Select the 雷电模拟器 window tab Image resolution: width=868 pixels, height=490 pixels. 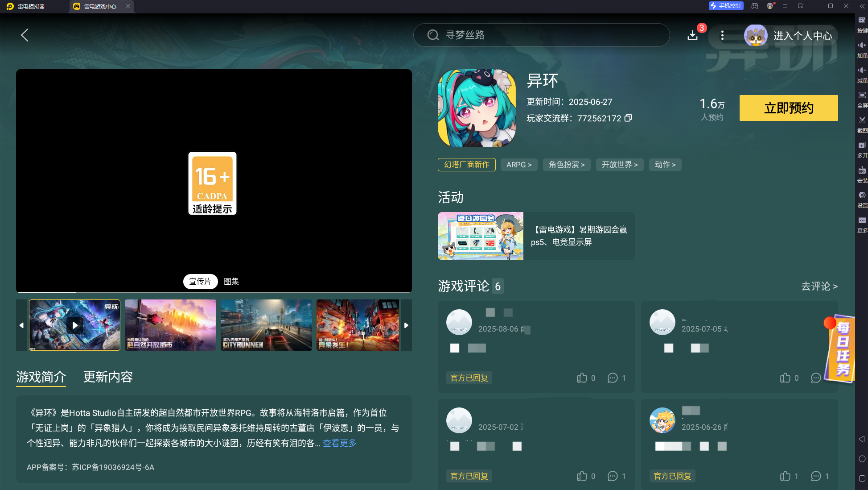pyautogui.click(x=31, y=6)
